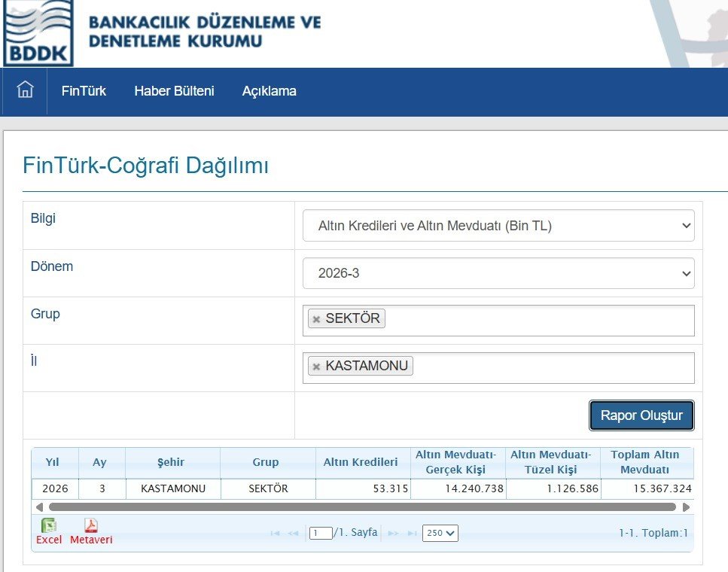Export table via Excel icon
The width and height of the screenshot is (728, 572).
tap(49, 525)
